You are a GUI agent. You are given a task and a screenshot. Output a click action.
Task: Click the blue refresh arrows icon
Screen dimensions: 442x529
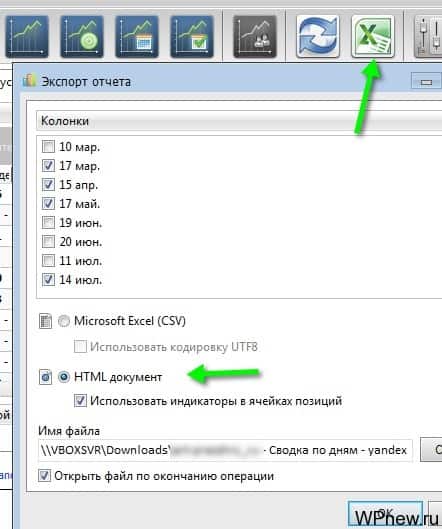click(318, 36)
